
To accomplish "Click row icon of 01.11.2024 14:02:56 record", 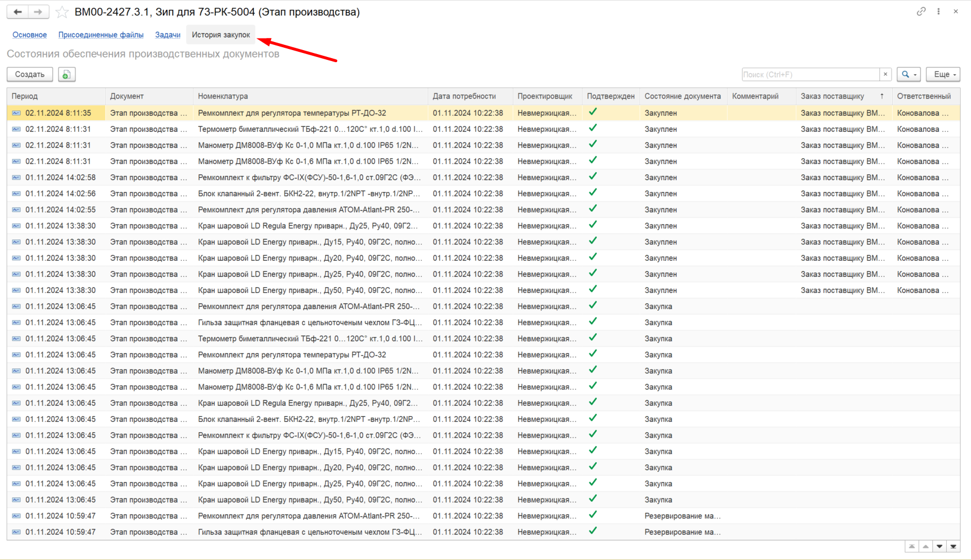I will 16,194.
